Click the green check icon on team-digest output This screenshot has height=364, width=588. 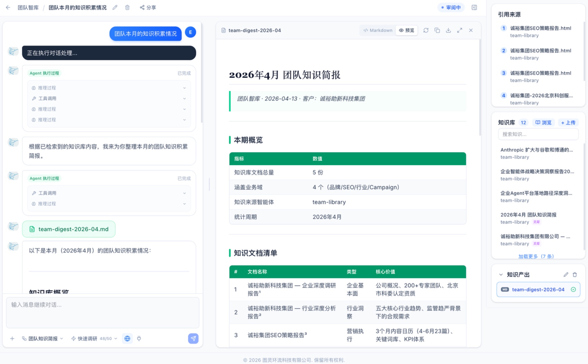[x=573, y=290]
